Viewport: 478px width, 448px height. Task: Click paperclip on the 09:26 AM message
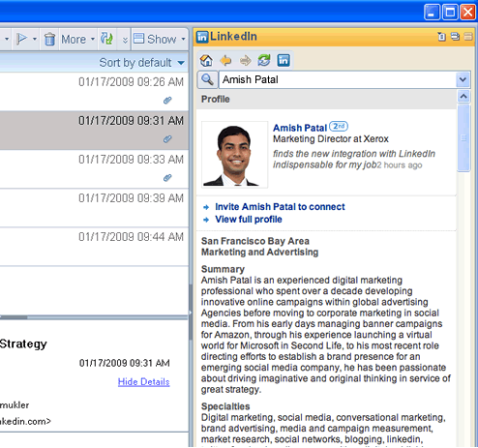point(167,101)
